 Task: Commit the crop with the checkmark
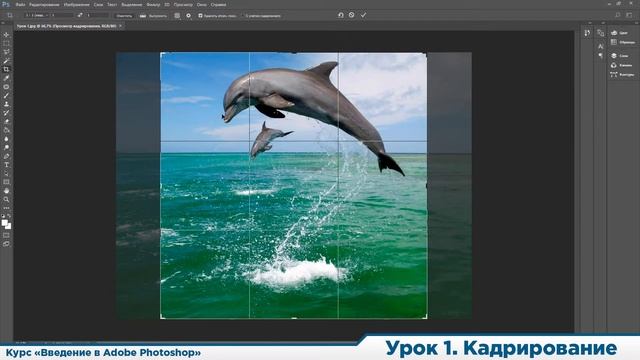[x=363, y=15]
